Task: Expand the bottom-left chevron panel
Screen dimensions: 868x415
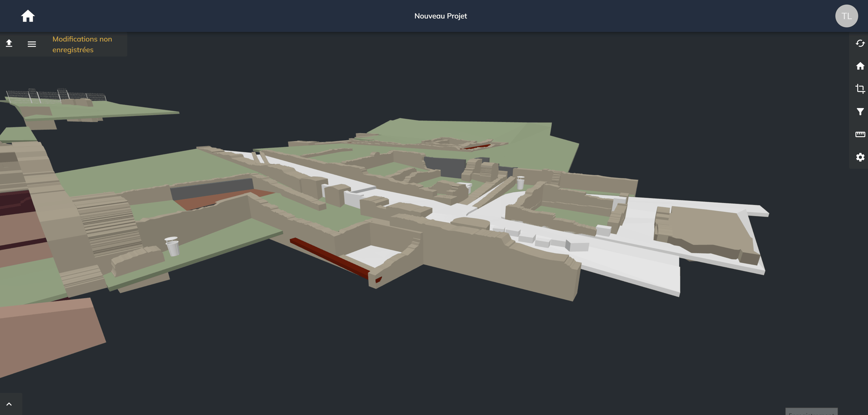Action: tap(9, 404)
